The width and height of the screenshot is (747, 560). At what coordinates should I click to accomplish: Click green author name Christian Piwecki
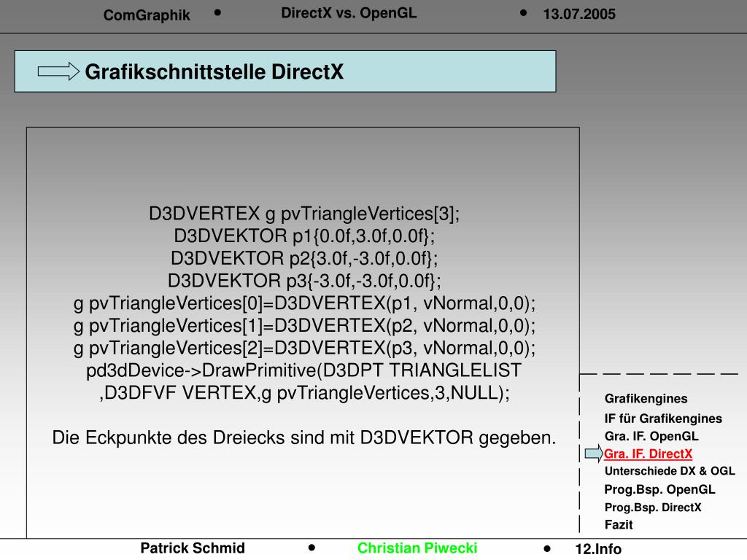pos(417,548)
